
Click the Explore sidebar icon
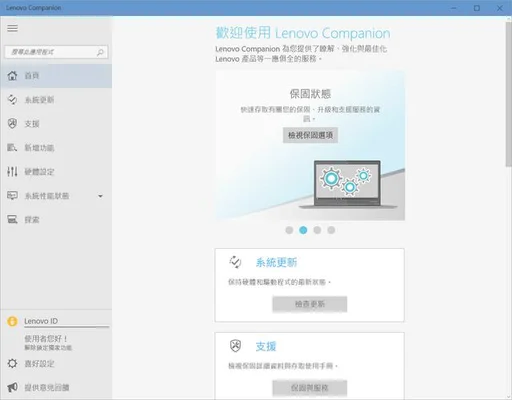pos(12,219)
